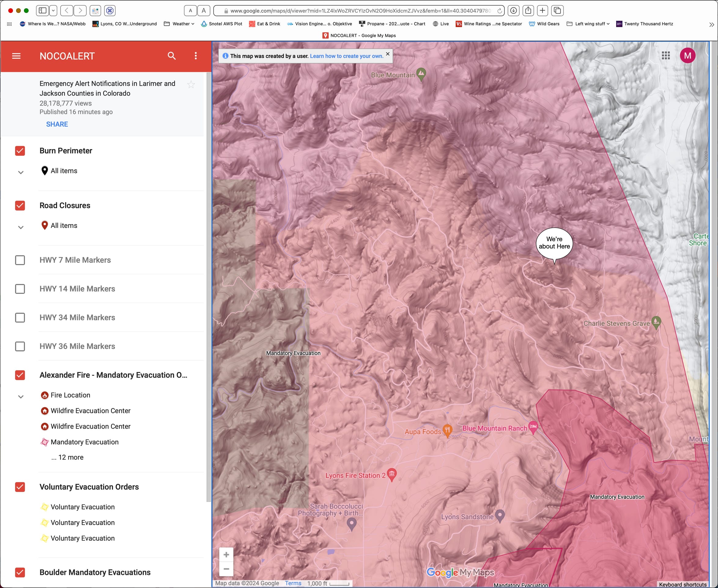Open Safari downloads icon
Screen dimensions: 718x588
tap(514, 10)
